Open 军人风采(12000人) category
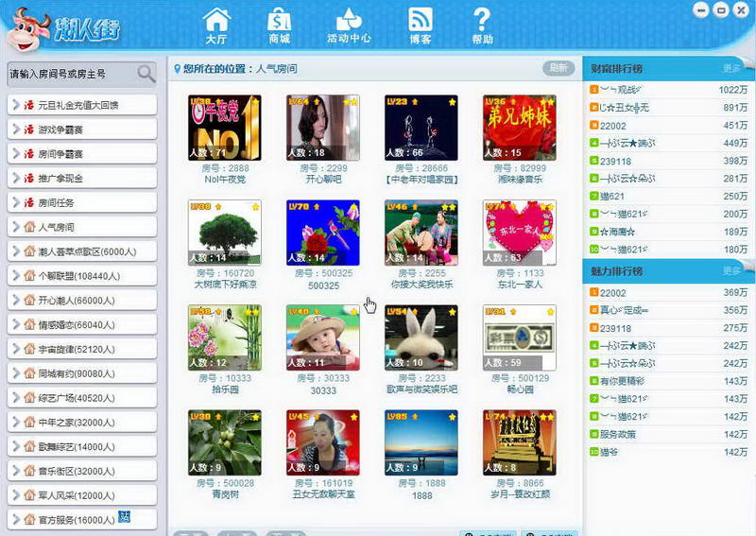 (82, 495)
